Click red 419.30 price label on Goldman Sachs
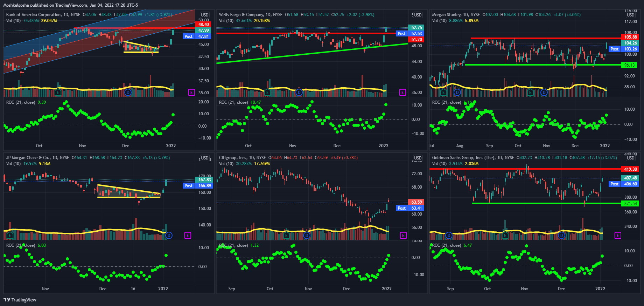The height and width of the screenshot is (306, 644). click(x=630, y=169)
